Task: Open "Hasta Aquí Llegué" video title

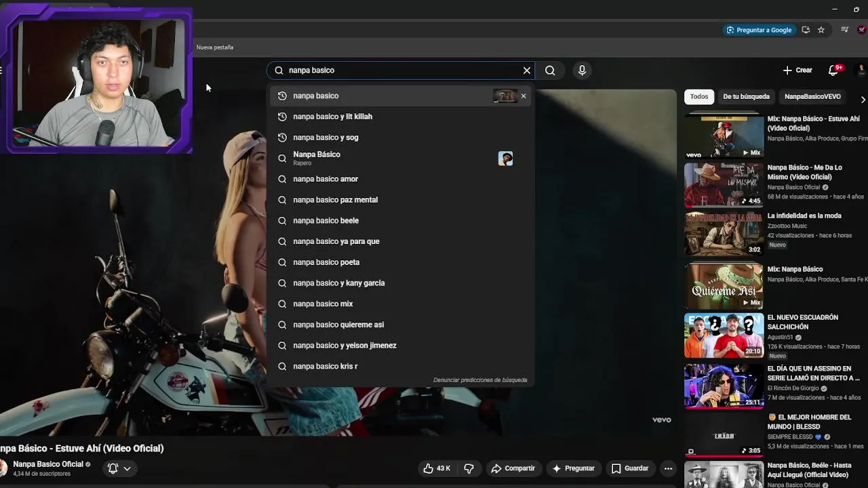Action: tap(809, 470)
